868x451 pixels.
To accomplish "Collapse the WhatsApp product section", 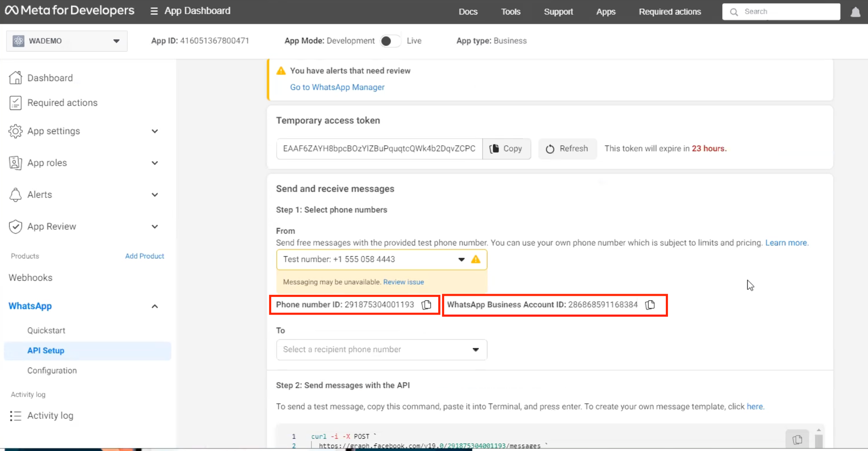I will point(154,306).
